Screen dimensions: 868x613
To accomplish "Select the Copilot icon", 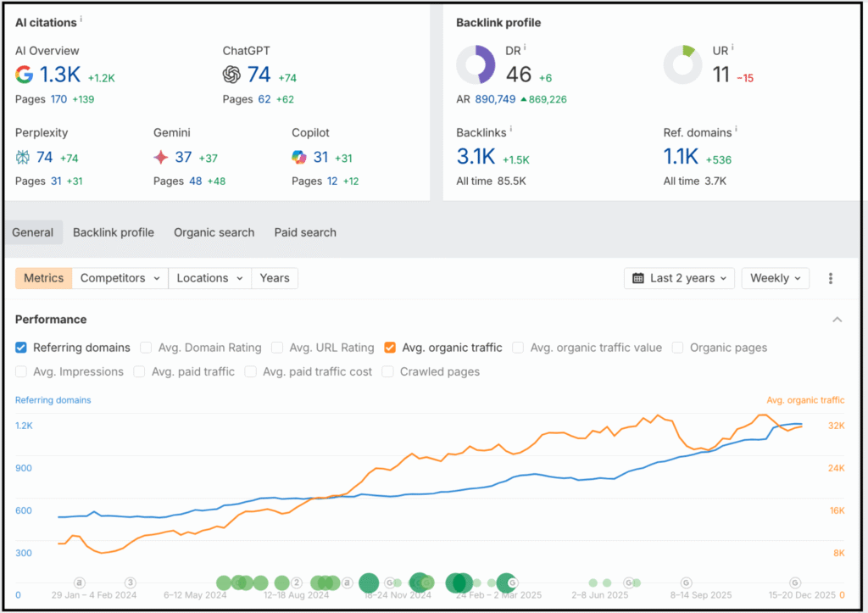I will pos(299,157).
